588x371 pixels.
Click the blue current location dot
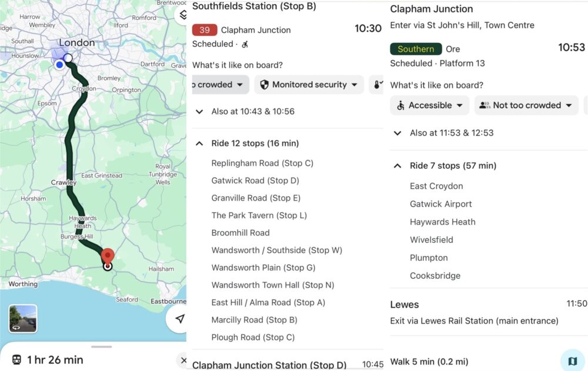[59, 65]
